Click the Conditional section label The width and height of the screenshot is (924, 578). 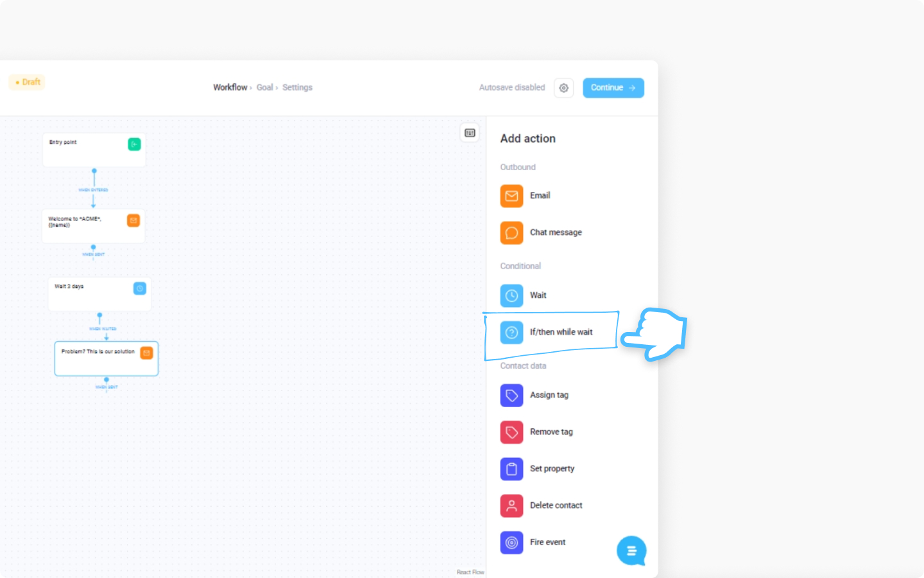point(520,266)
